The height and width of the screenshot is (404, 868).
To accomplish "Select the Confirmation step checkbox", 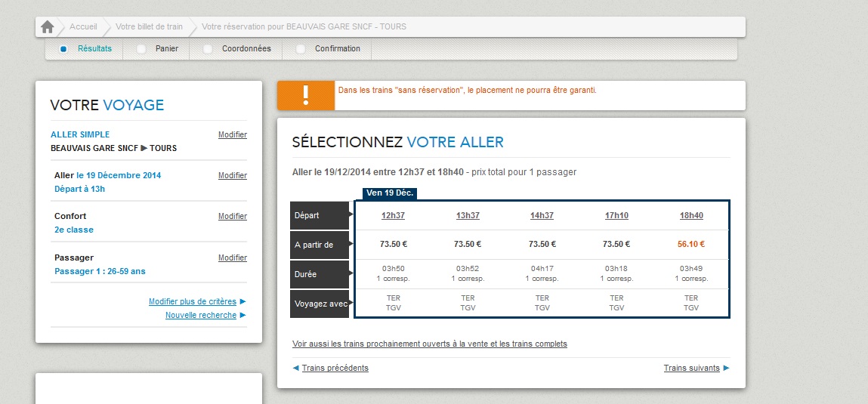I will (x=301, y=48).
